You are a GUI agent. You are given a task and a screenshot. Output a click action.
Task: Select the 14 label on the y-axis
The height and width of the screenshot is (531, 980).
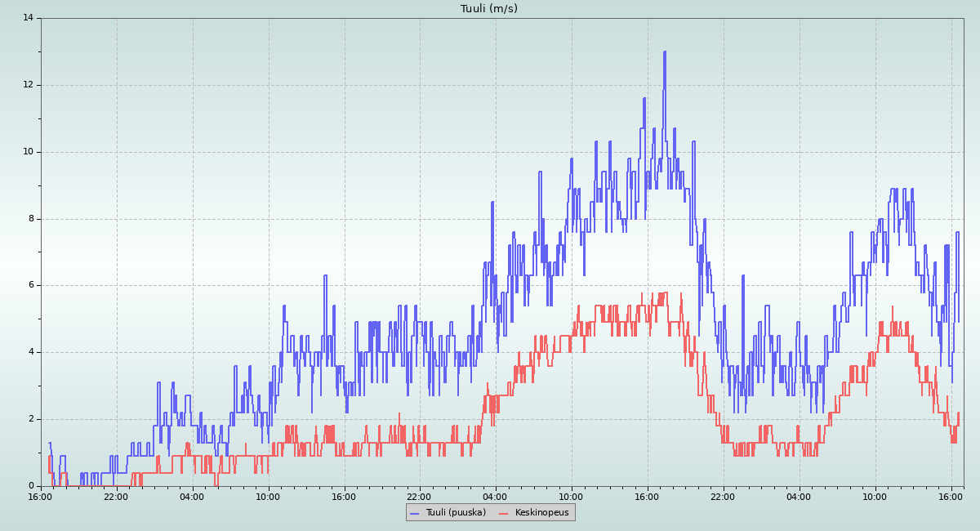click(29, 18)
